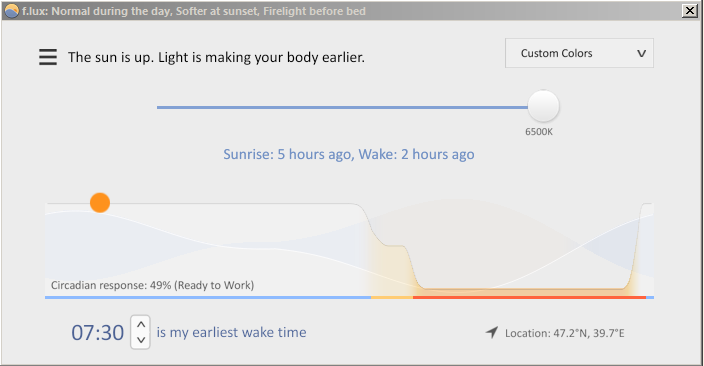Click the red bedtime segment of the timeline bar
The width and height of the screenshot is (704, 366).
tap(529, 297)
